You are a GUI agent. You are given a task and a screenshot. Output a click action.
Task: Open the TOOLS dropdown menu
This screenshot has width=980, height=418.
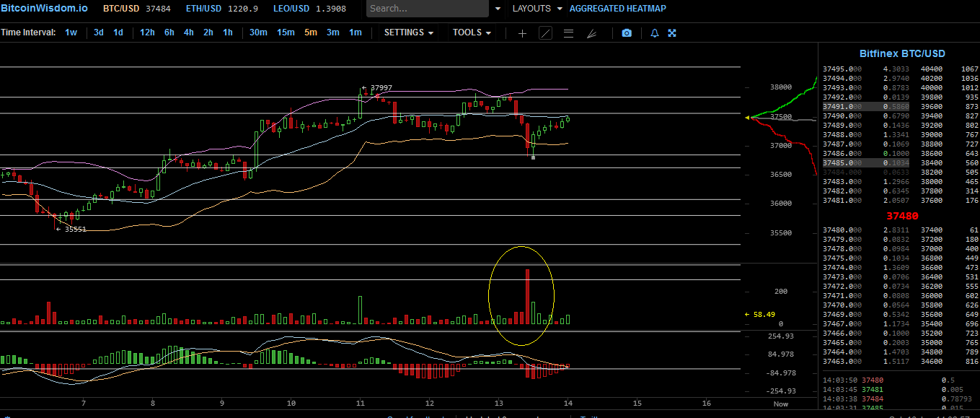click(x=472, y=32)
